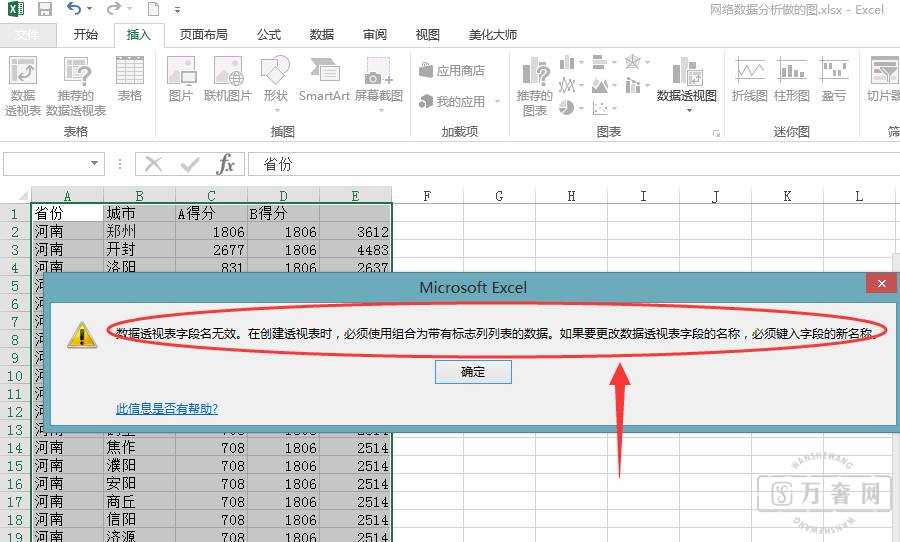Viewport: 900px width, 542px height.
Task: Switch to the 页面布局 tab
Action: (203, 34)
